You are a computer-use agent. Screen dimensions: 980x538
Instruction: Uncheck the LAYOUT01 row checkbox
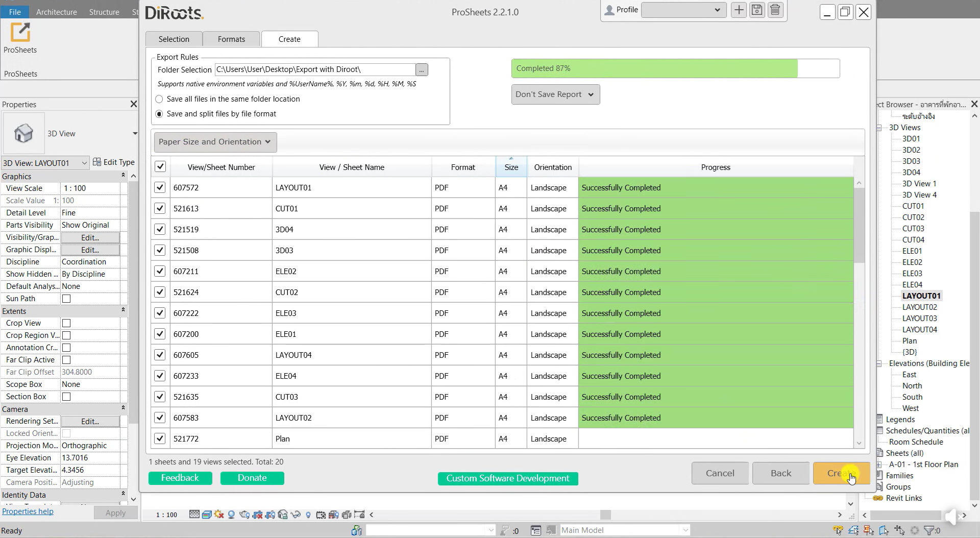coord(160,187)
